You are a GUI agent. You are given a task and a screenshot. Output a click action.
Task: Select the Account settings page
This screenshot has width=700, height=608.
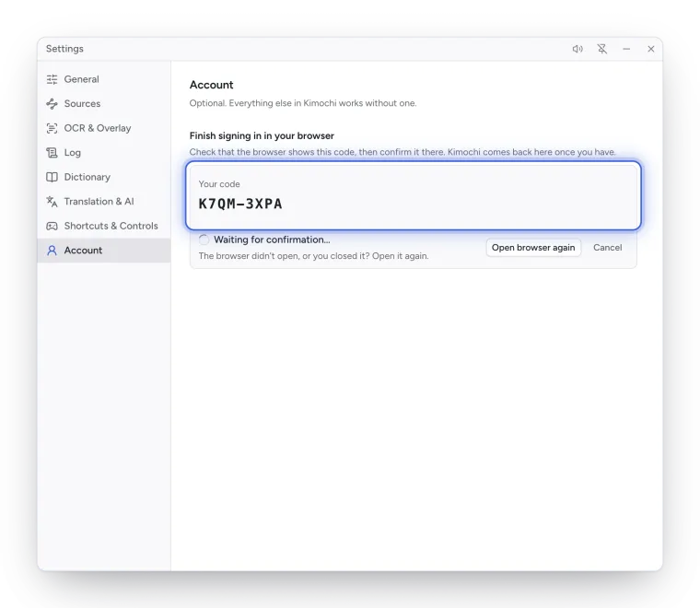click(x=104, y=251)
